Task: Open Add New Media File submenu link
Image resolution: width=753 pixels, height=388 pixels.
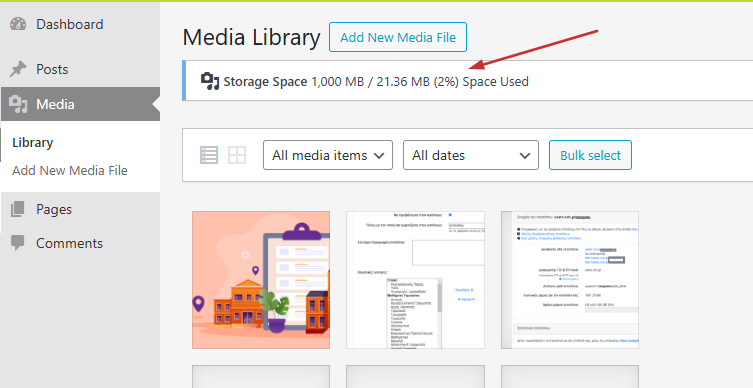Action: click(70, 170)
